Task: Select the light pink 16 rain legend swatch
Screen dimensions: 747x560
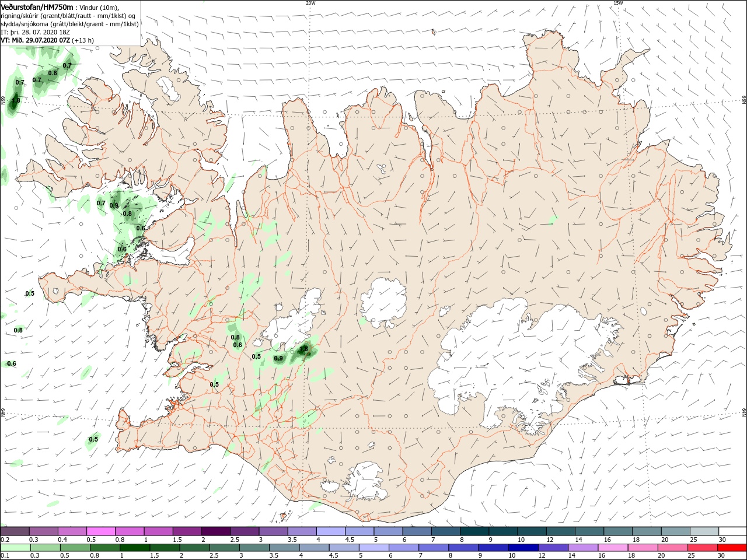Action: coord(613,548)
